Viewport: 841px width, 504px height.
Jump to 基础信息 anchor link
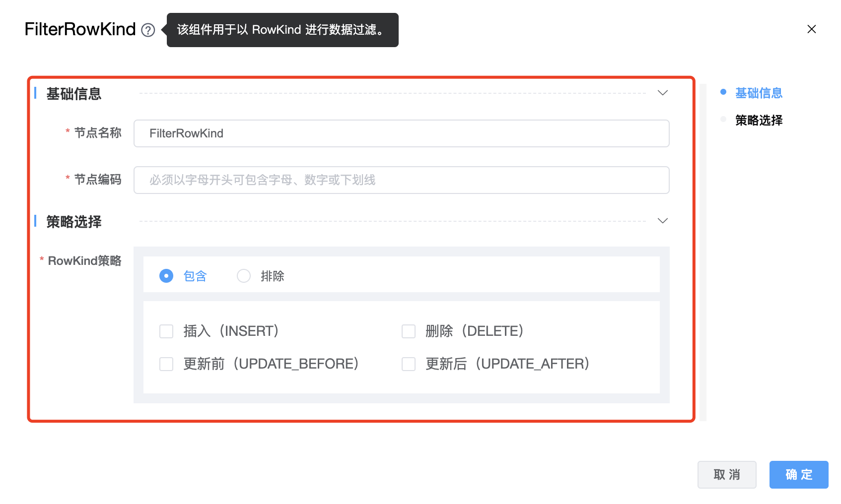[759, 93]
